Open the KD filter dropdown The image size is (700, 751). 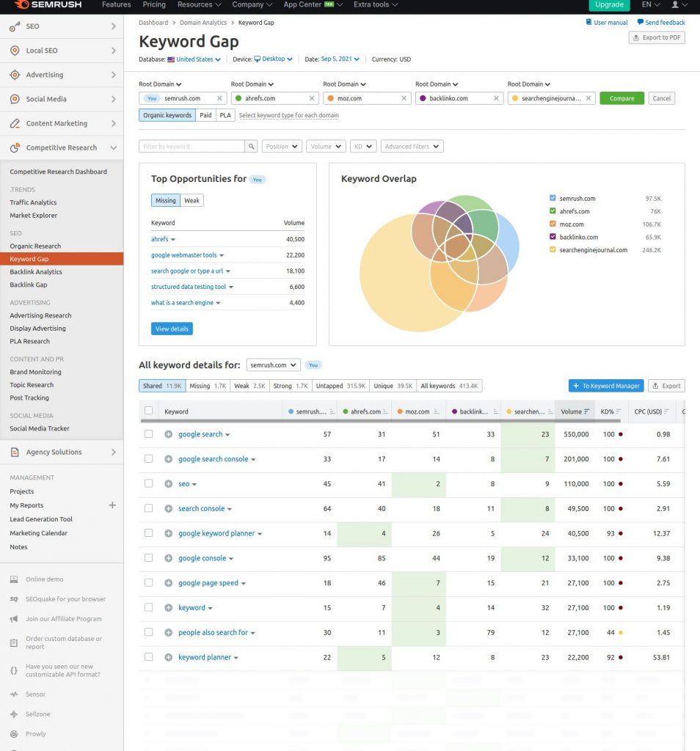[x=363, y=147]
